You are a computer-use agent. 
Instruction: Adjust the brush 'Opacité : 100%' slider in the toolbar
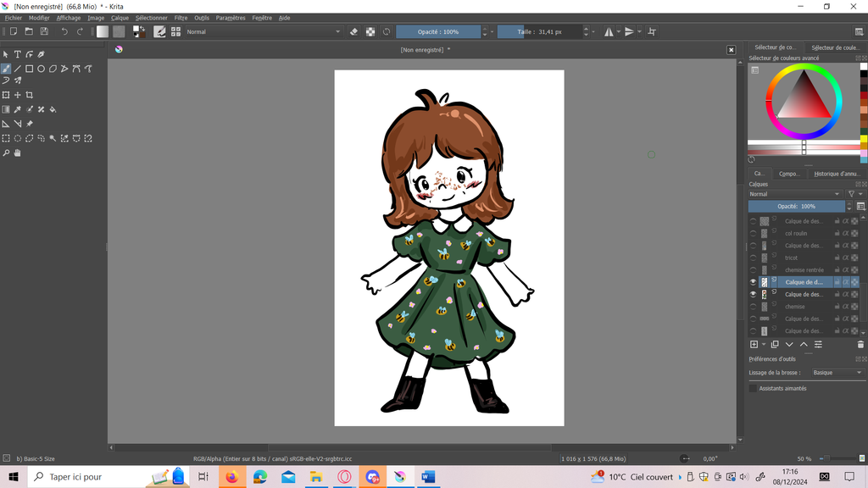pos(438,31)
